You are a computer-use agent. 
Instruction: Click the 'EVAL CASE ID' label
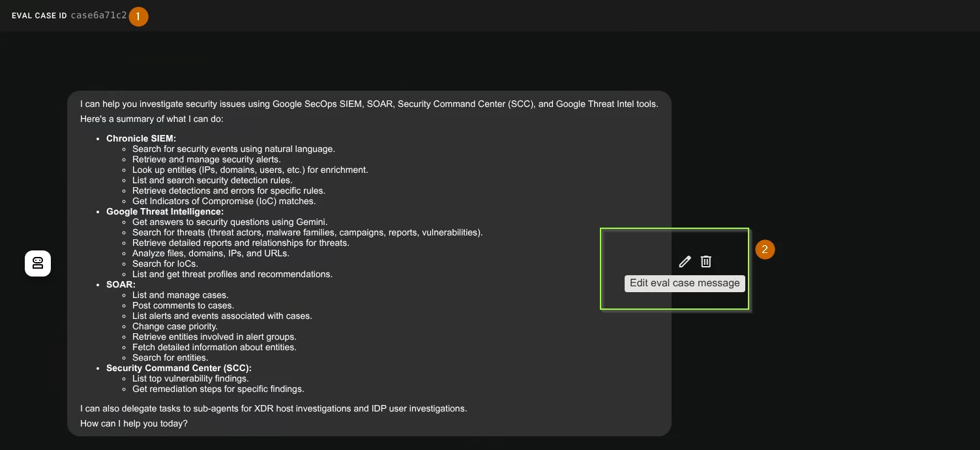[39, 16]
